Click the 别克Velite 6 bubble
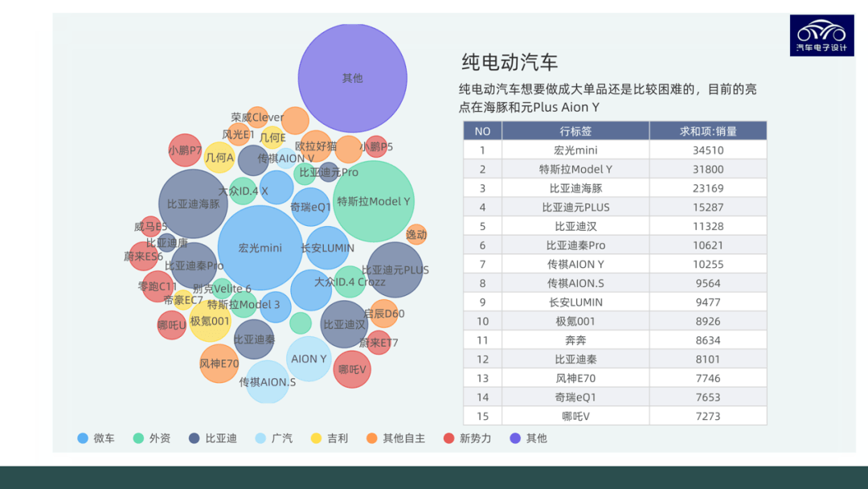 coord(222,289)
